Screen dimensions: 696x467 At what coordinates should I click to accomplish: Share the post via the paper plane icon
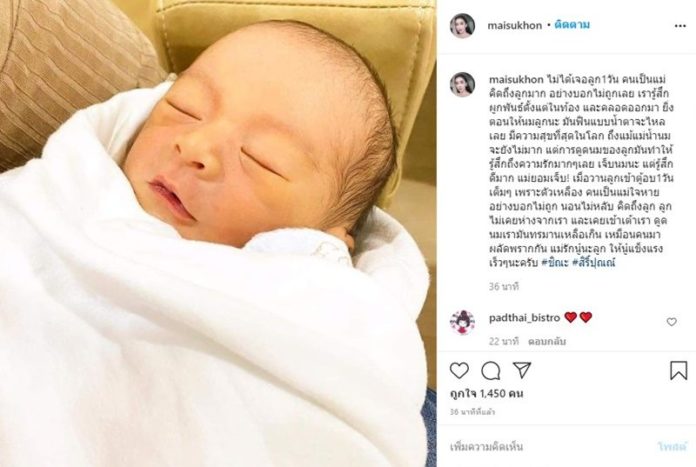point(522,370)
